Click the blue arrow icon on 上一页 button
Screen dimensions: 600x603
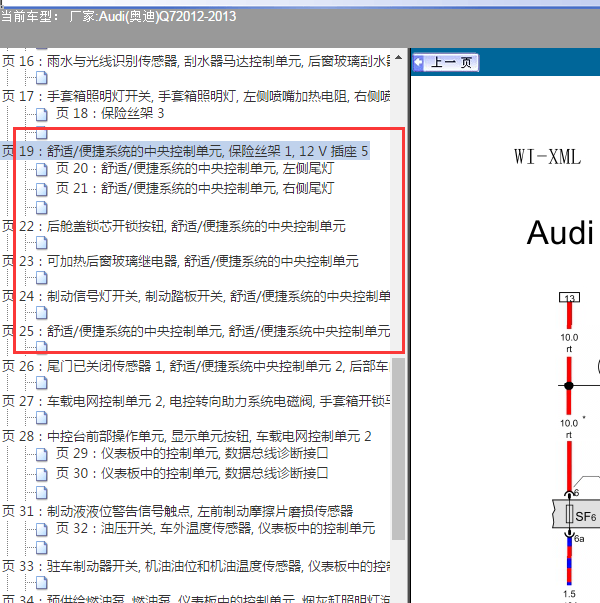coord(418,62)
